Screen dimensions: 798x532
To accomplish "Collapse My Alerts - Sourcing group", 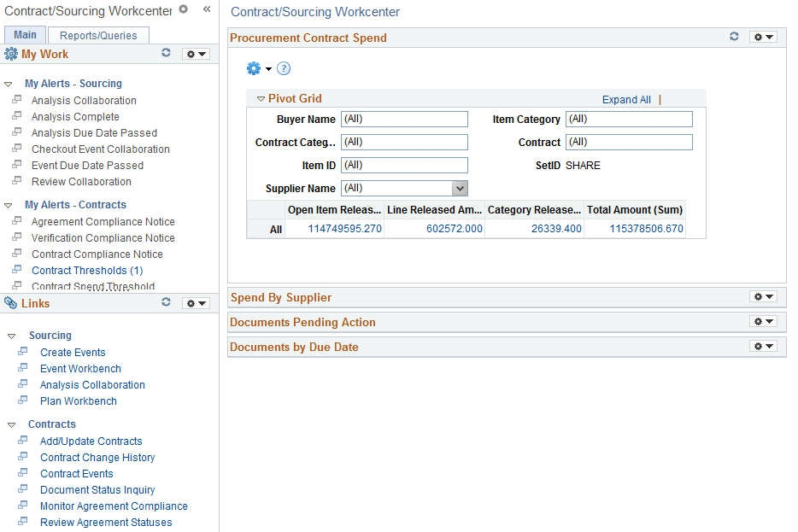I will (9, 84).
